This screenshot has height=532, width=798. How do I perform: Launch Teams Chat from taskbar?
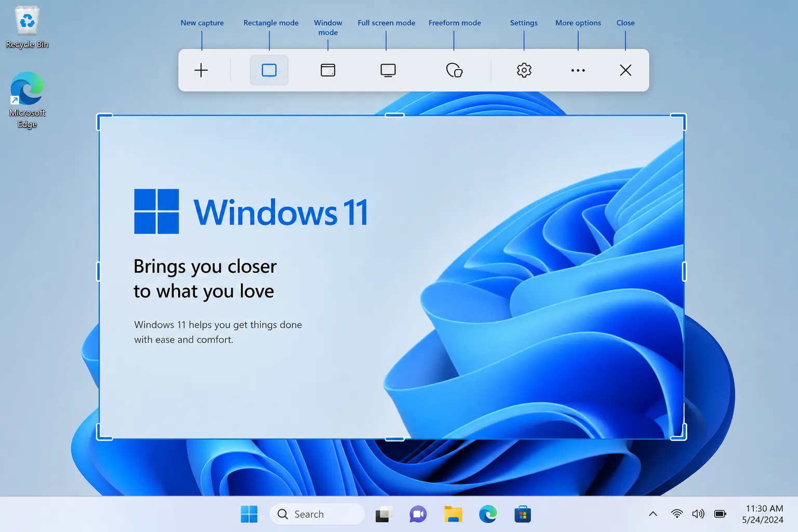tap(418, 514)
